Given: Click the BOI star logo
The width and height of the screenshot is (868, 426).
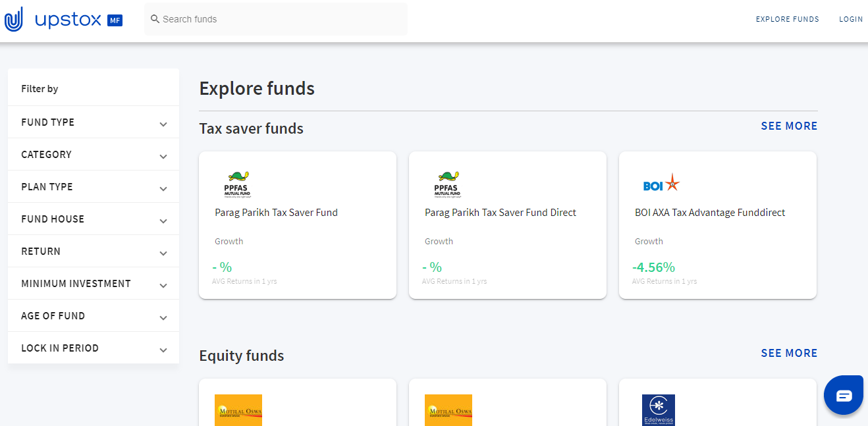Looking at the screenshot, I should (661, 184).
